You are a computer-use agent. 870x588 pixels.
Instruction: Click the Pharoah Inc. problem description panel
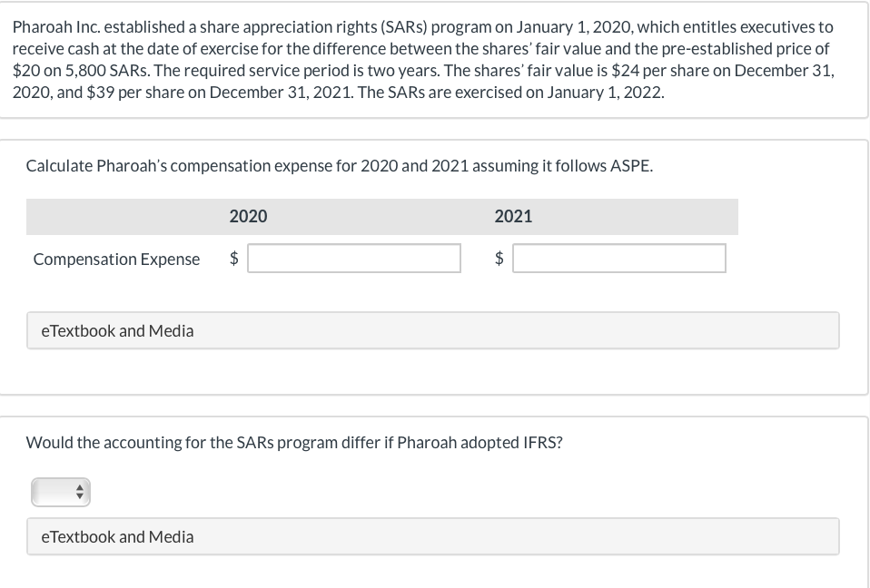[434, 59]
